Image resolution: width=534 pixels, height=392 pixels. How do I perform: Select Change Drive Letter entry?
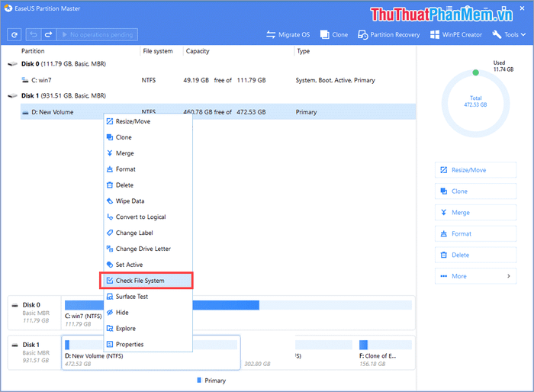(148, 249)
